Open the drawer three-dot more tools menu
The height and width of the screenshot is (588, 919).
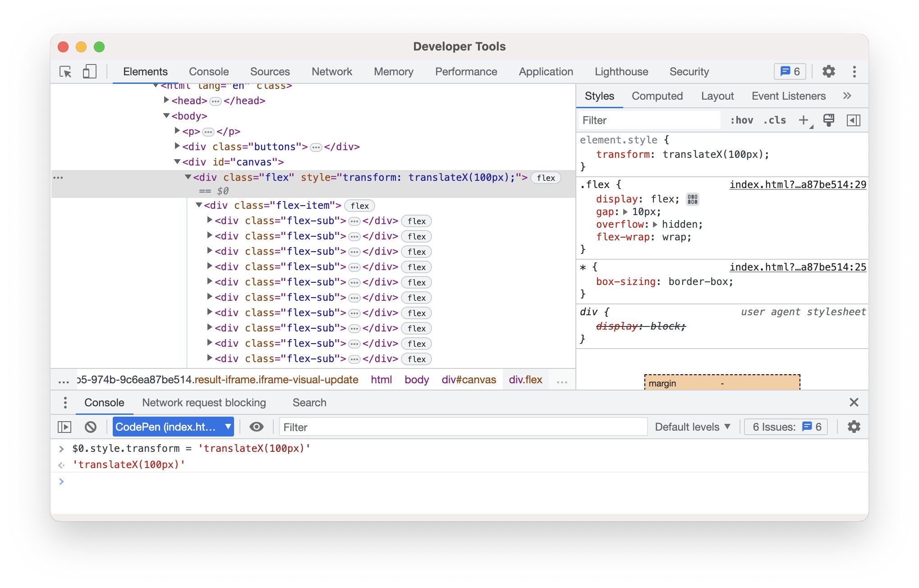[65, 402]
